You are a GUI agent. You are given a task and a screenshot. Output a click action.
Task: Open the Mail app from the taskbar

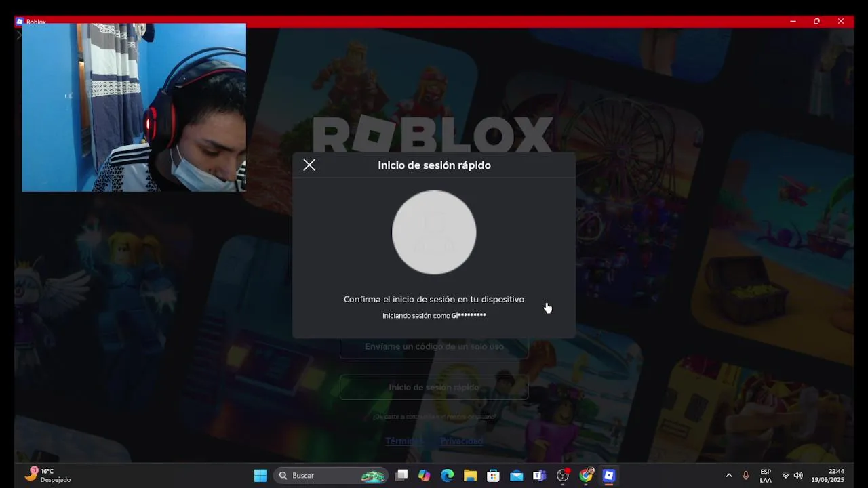pyautogui.click(x=517, y=476)
